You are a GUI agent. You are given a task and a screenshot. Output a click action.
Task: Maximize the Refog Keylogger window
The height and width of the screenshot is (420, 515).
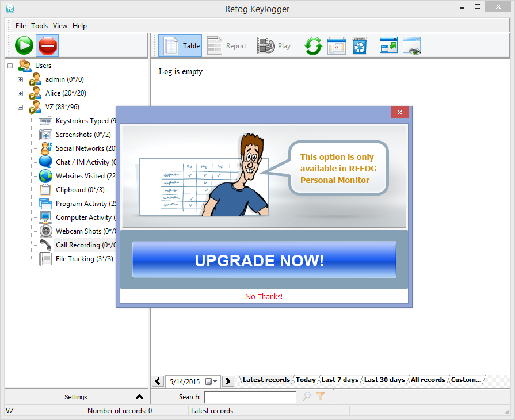coord(478,6)
